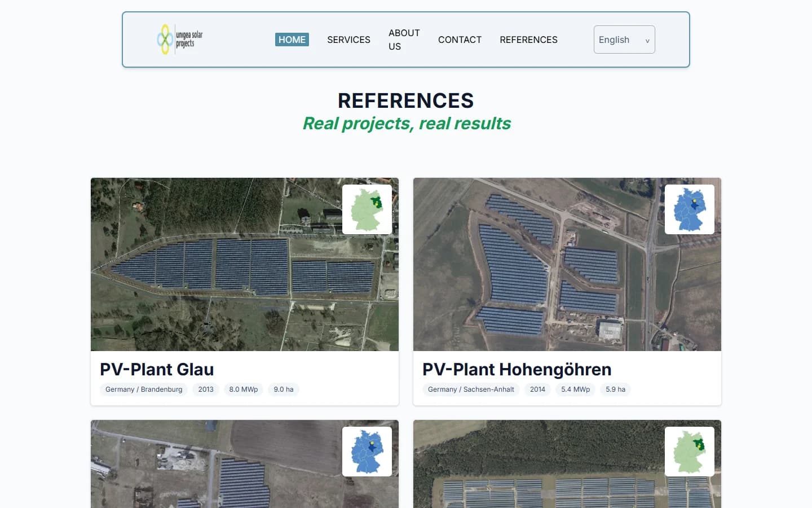Open the ABOUT US page

404,40
